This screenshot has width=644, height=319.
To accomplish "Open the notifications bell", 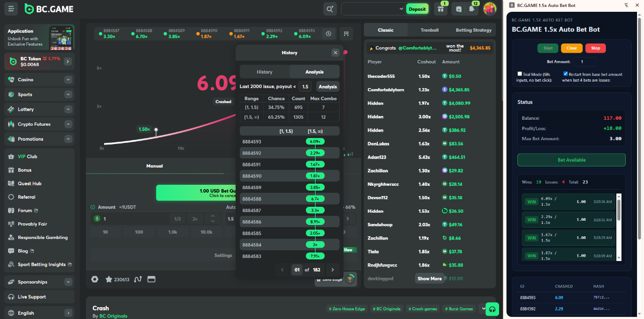I will 472,9.
